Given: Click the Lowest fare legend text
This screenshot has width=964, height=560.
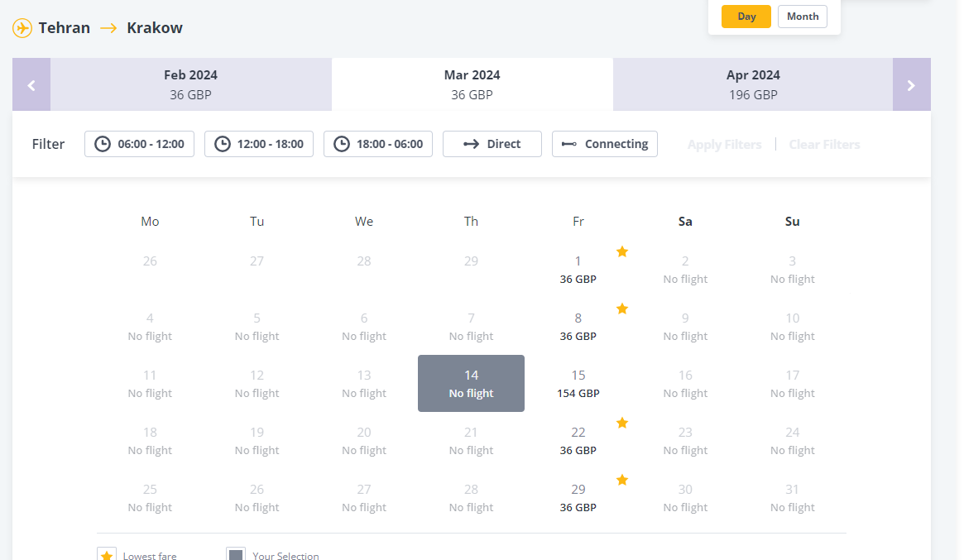Looking at the screenshot, I should click(150, 556).
